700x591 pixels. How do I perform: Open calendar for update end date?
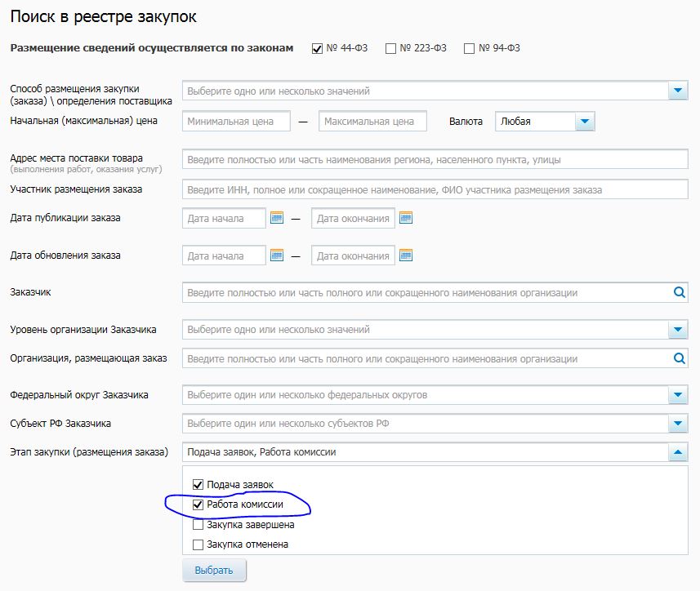[x=406, y=256]
